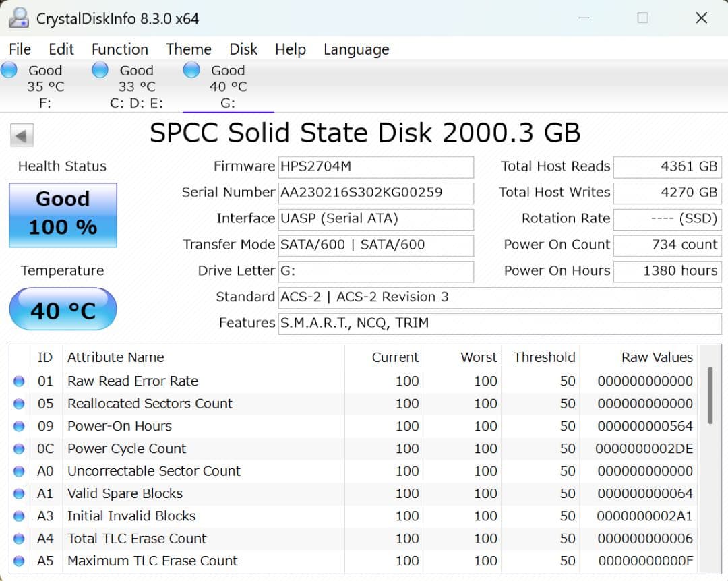728x581 pixels.
Task: Click the Good indicator circle for drive F:
Action: click(x=9, y=69)
